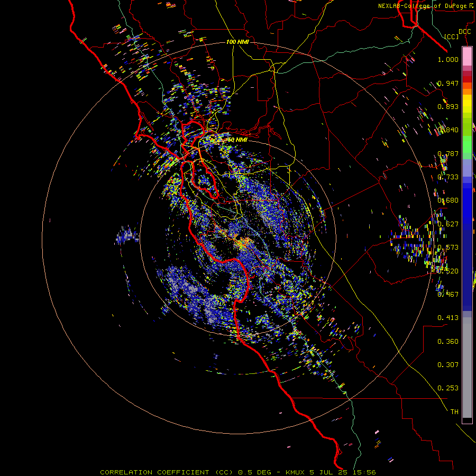Click the gray low-value segment of the color bar
476x476 pixels.
pos(467,368)
